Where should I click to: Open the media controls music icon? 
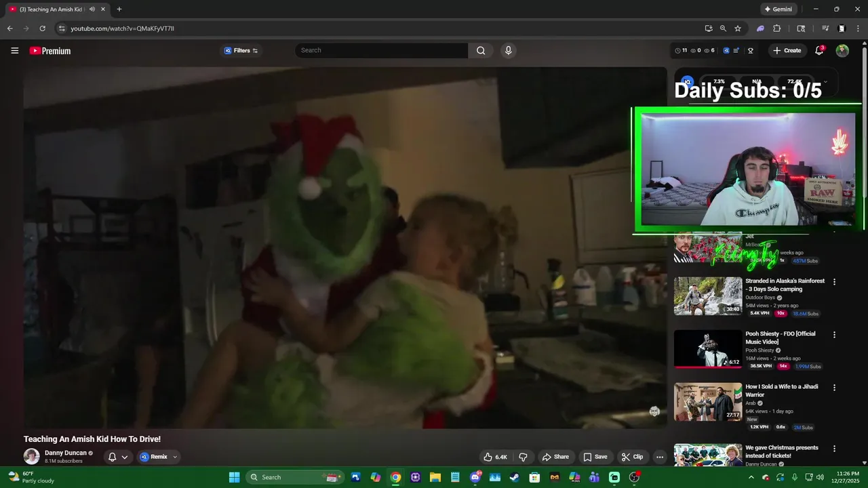point(825,28)
